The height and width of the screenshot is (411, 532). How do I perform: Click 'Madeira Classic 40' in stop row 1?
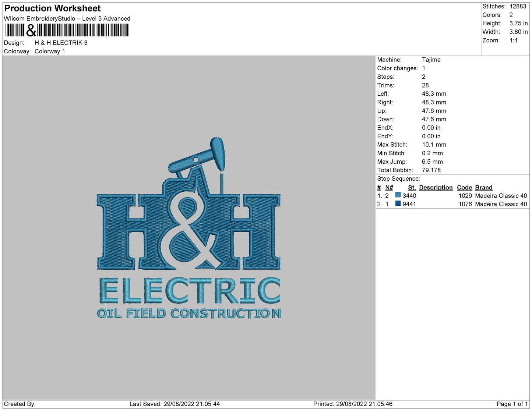tap(501, 195)
